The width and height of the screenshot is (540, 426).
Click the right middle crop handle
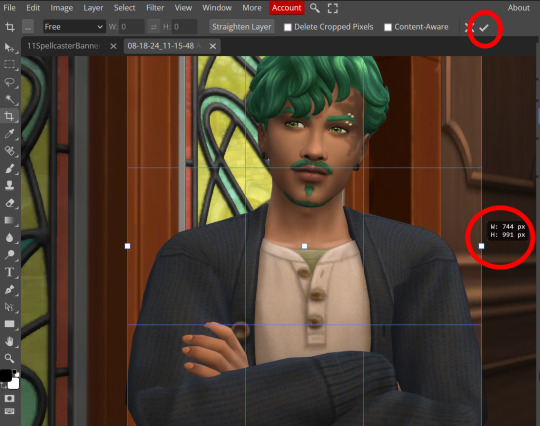[481, 246]
